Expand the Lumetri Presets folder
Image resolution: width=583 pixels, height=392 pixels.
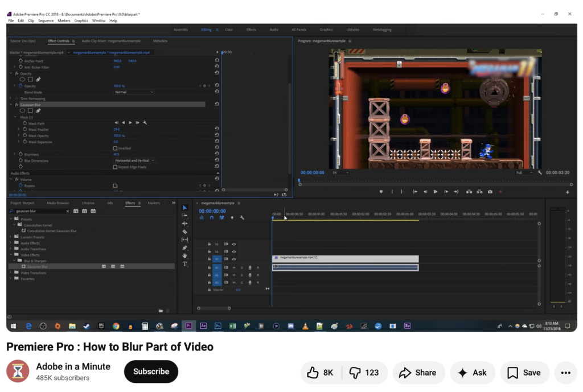click(10, 237)
